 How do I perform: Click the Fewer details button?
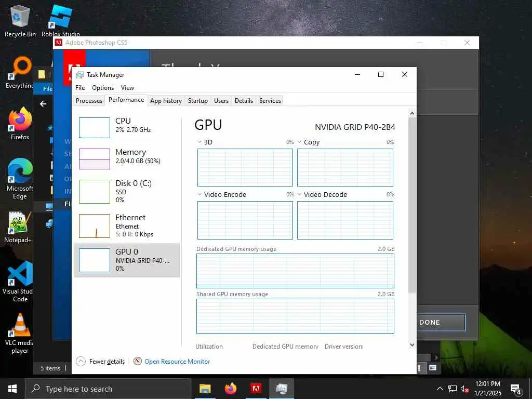pos(100,362)
